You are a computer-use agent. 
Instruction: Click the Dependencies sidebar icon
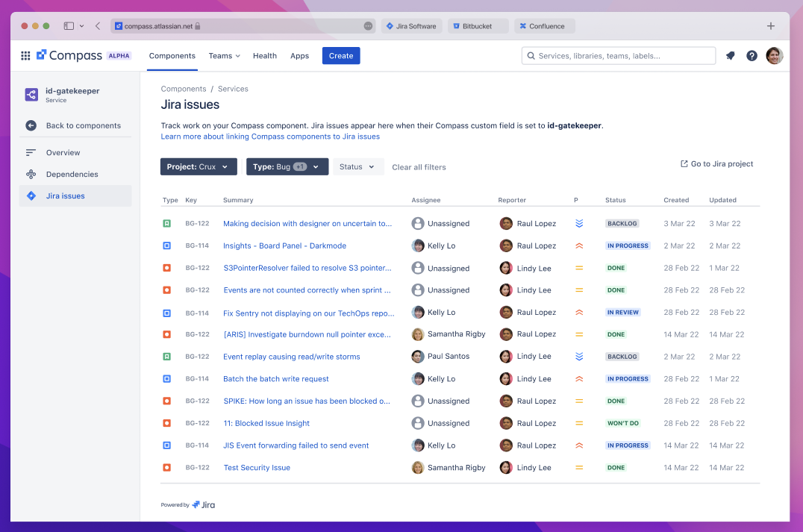pyautogui.click(x=31, y=174)
